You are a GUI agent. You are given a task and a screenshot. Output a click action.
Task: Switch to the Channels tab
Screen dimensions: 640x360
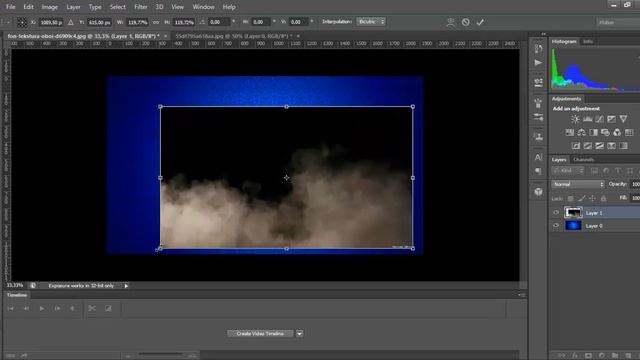[584, 160]
